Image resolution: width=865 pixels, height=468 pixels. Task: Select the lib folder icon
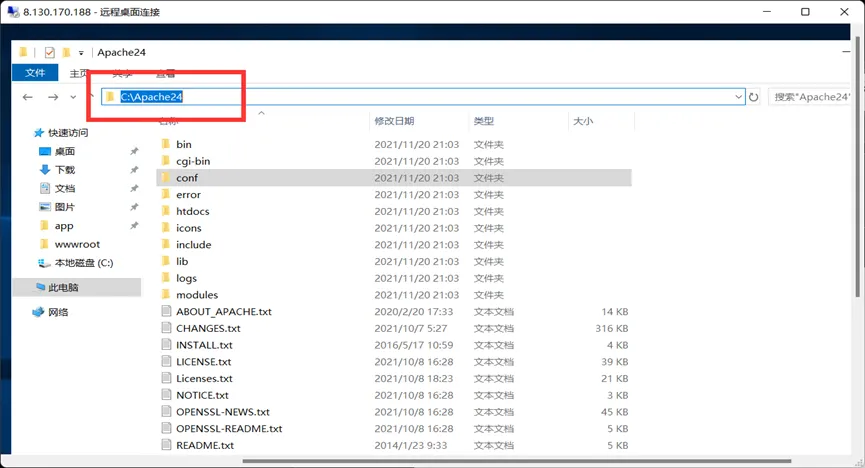(x=165, y=261)
